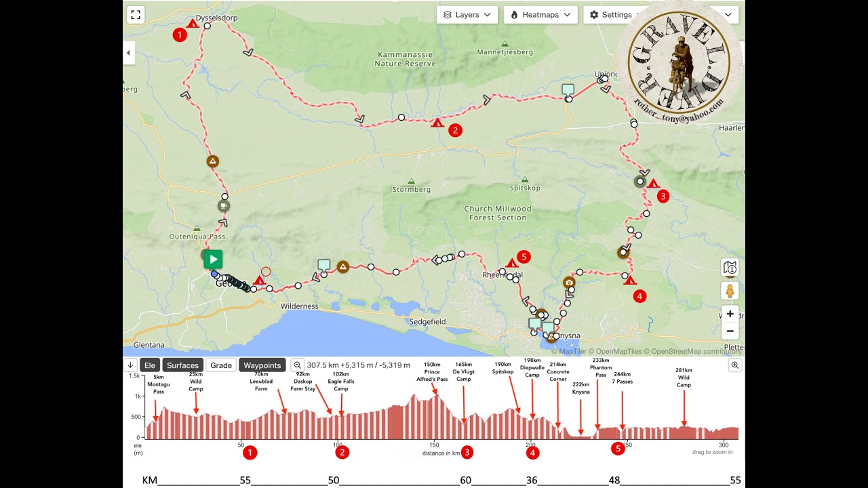Toggle fullscreen map view
Screen dimensions: 868x488
136,14
